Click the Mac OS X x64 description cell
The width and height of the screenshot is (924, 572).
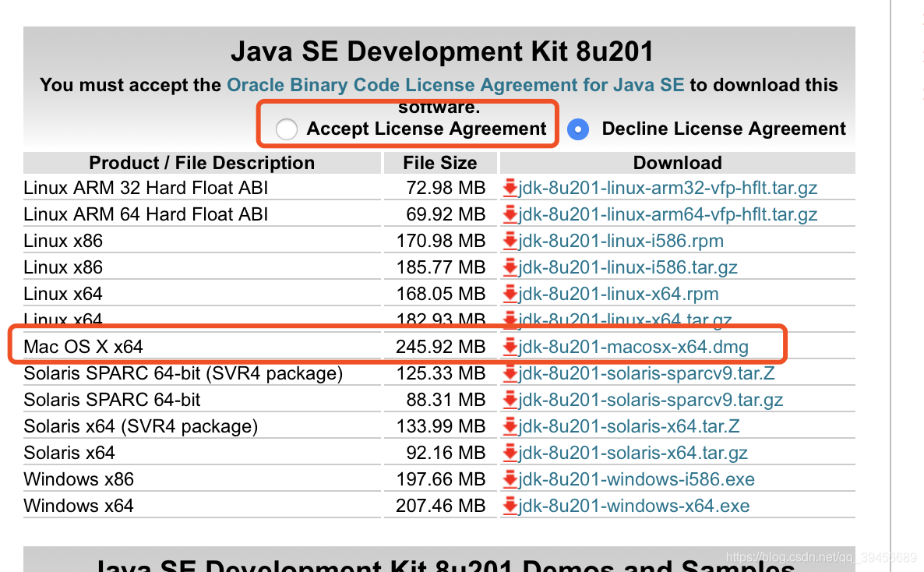(x=202, y=347)
